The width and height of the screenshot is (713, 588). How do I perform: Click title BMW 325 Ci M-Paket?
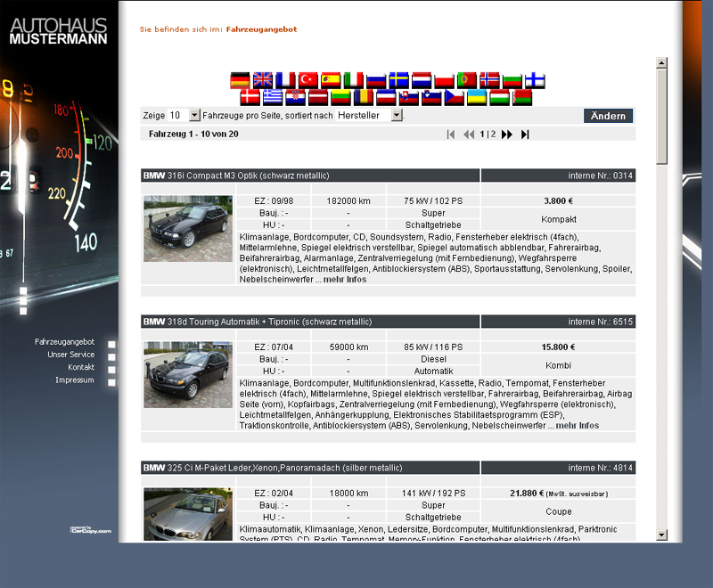tap(273, 468)
